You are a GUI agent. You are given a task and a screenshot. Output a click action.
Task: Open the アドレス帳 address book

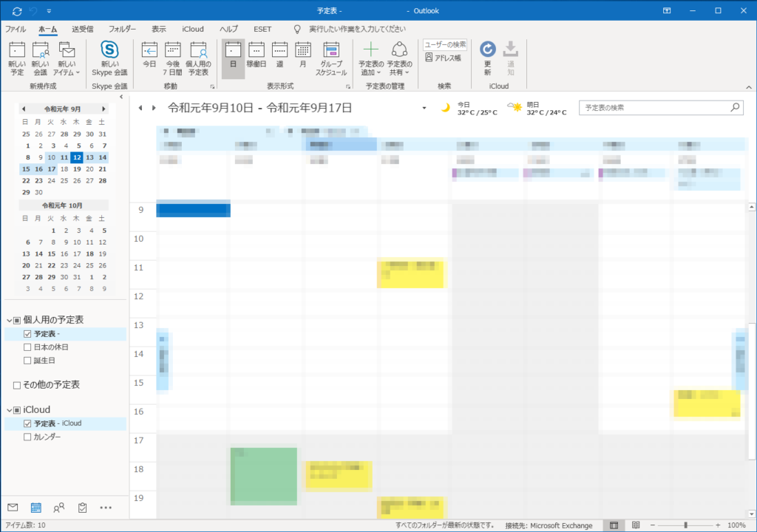(444, 58)
